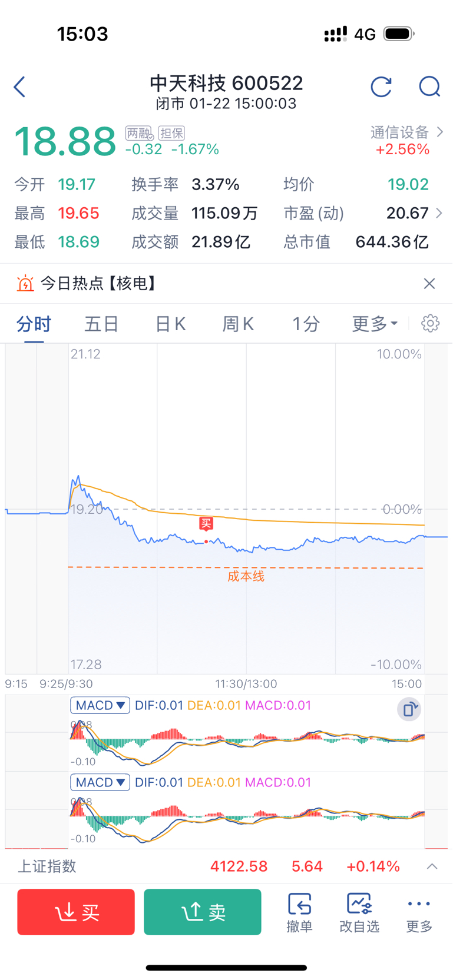The height and width of the screenshot is (980, 453).
Task: Open the second MACD indicator dropdown
Action: [x=100, y=782]
